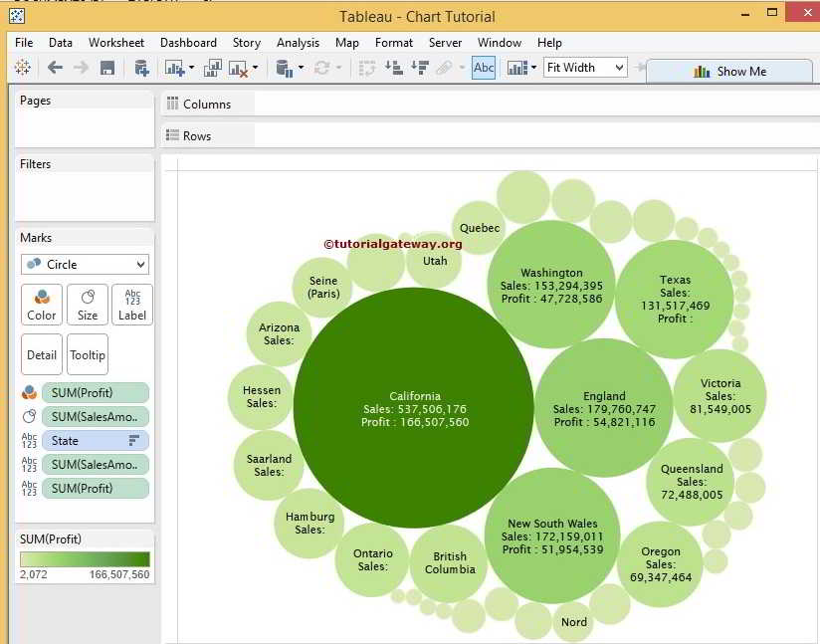Click the Sort Ascending toolbar icon
Viewport: 820px width, 644px height.
393,68
